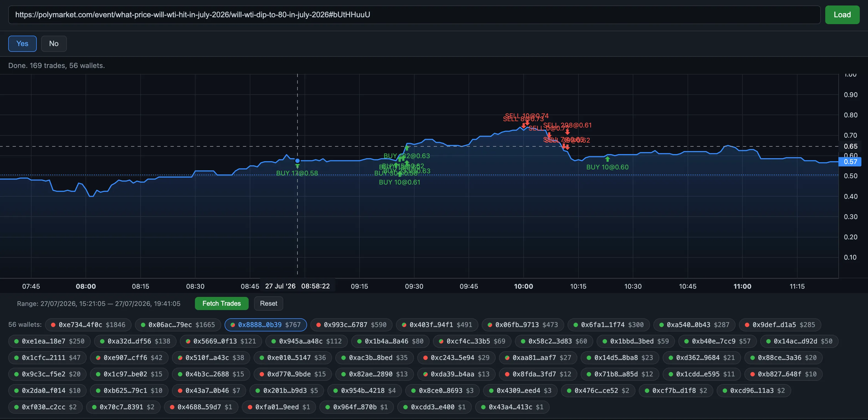The height and width of the screenshot is (420, 868).
Task: Click the Fetch Trades button
Action: pyautogui.click(x=221, y=303)
